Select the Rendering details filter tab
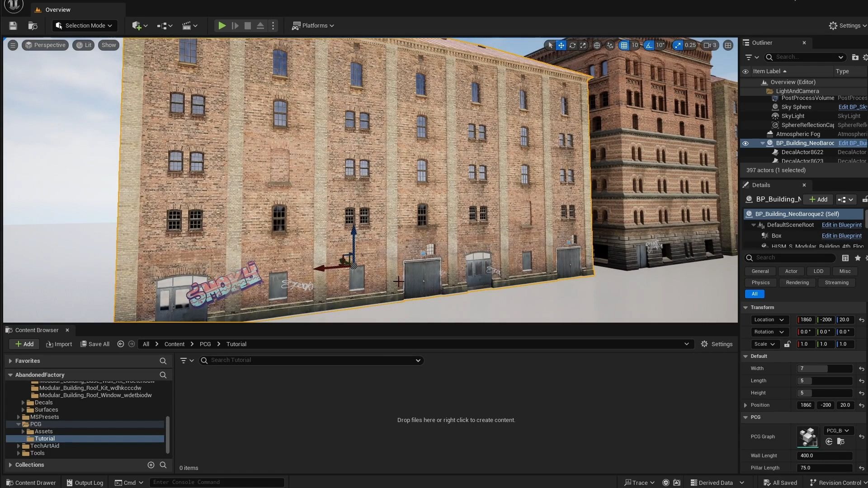Screen dimensions: 868x488 (797, 282)
